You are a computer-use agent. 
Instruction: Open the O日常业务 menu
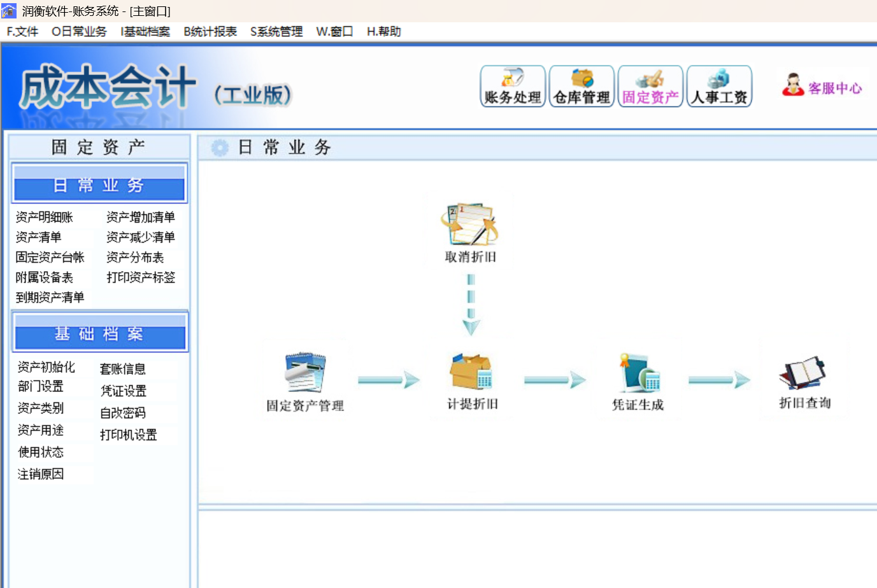[x=79, y=32]
